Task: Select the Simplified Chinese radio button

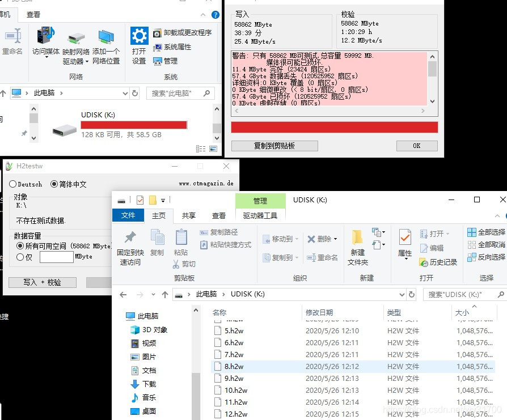Action: click(x=54, y=184)
